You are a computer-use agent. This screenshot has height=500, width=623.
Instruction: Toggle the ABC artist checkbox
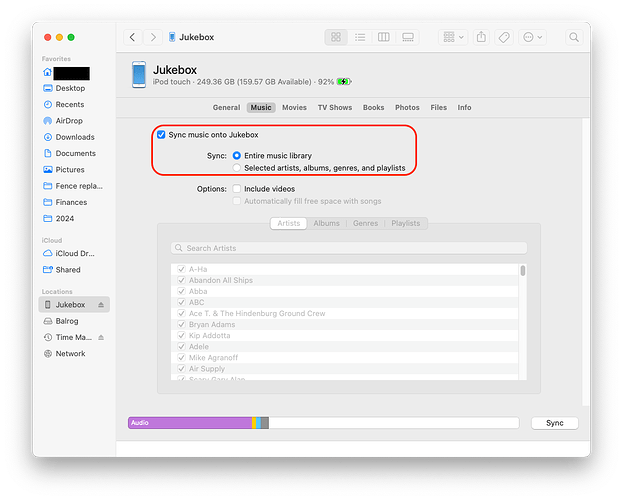pos(182,302)
